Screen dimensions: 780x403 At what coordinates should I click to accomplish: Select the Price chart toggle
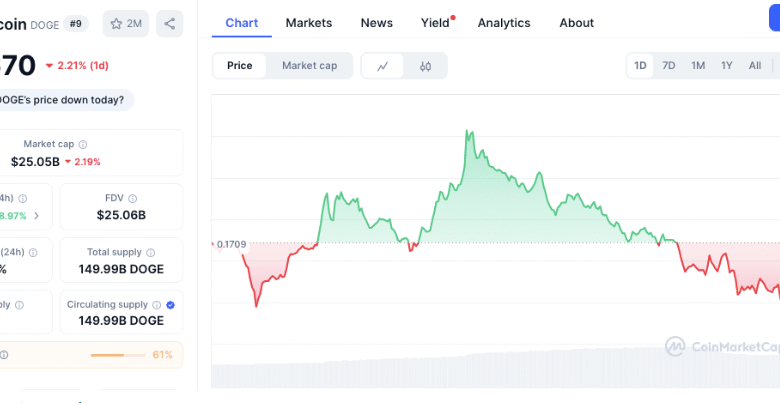point(240,66)
